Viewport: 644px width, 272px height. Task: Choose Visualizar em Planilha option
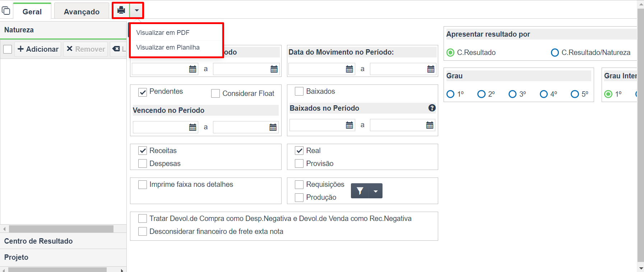coord(168,47)
